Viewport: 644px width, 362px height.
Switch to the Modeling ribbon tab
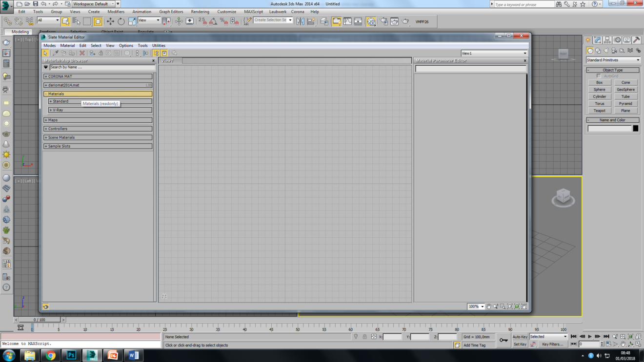pos(20,32)
